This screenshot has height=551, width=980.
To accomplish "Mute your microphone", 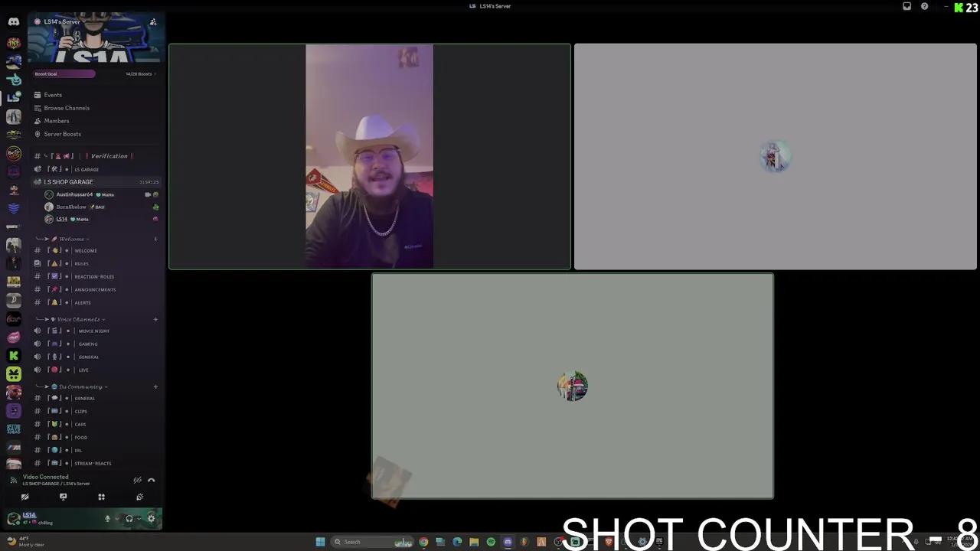I will (108, 519).
